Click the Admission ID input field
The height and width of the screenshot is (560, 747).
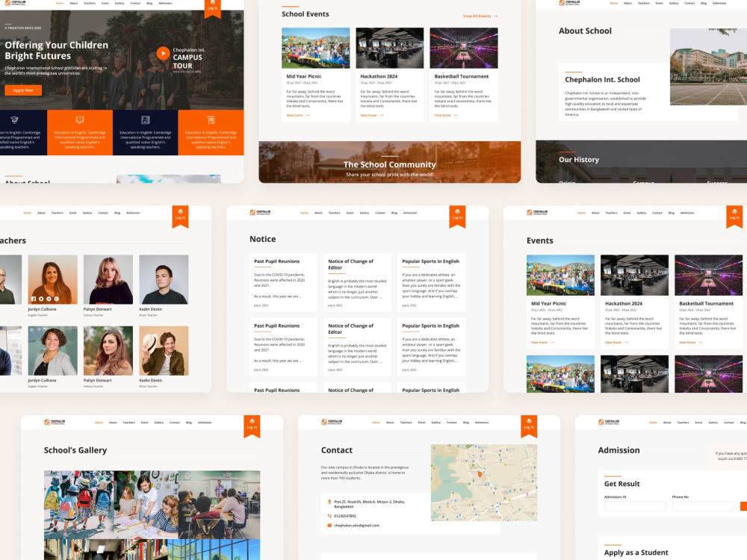click(635, 506)
